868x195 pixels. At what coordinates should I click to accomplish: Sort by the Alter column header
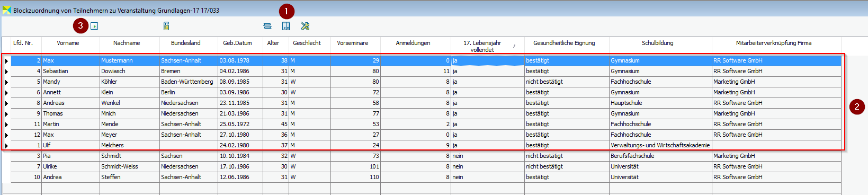pyautogui.click(x=273, y=43)
